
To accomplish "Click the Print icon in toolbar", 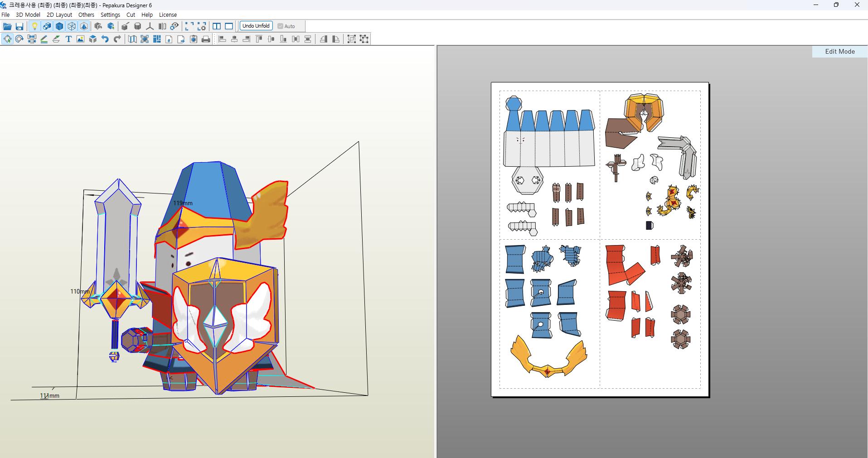I will [x=206, y=39].
